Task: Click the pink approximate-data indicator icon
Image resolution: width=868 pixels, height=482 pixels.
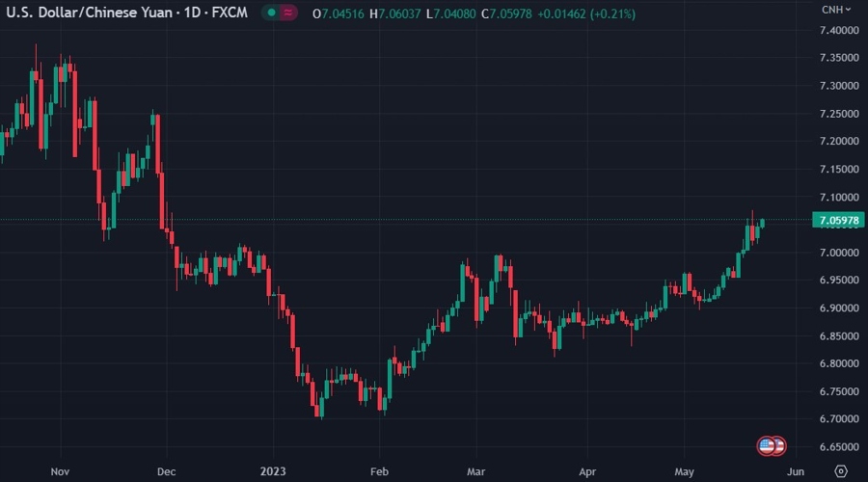Action: point(287,13)
